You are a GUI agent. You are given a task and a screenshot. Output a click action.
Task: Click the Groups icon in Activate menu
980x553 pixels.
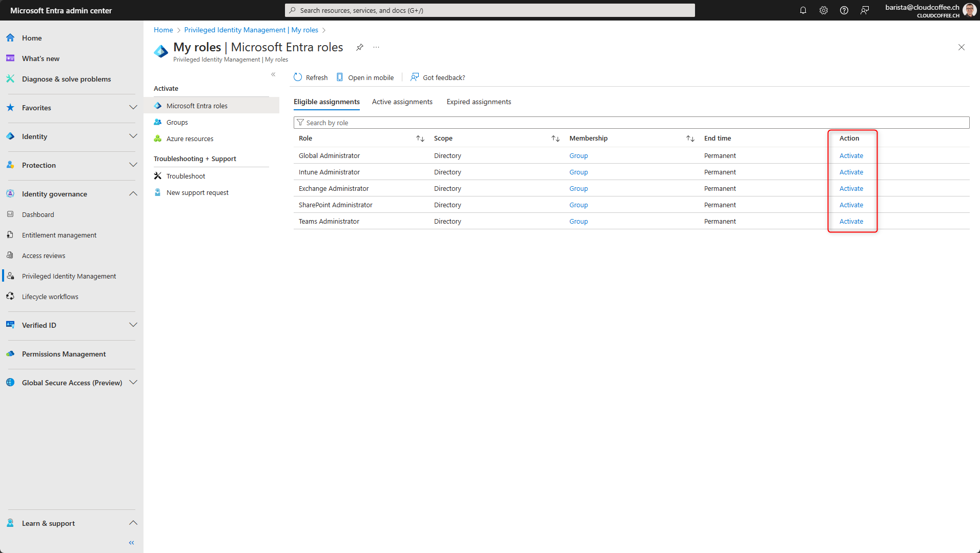tap(158, 122)
